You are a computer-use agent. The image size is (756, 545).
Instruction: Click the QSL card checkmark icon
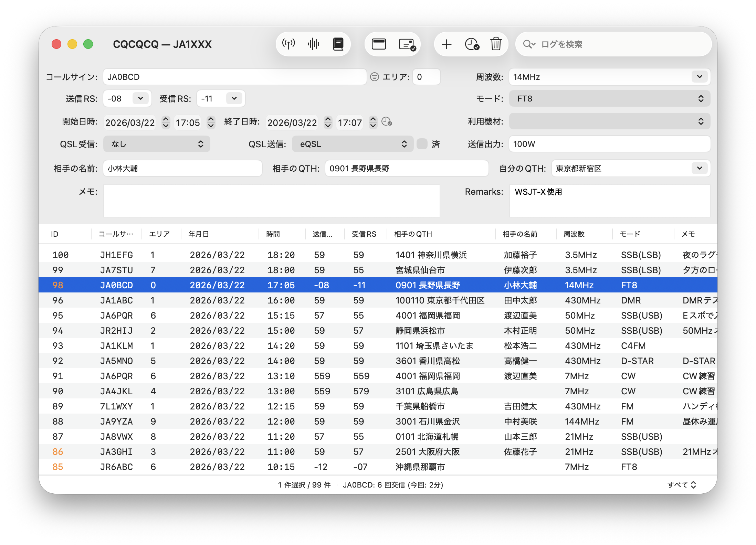407,44
